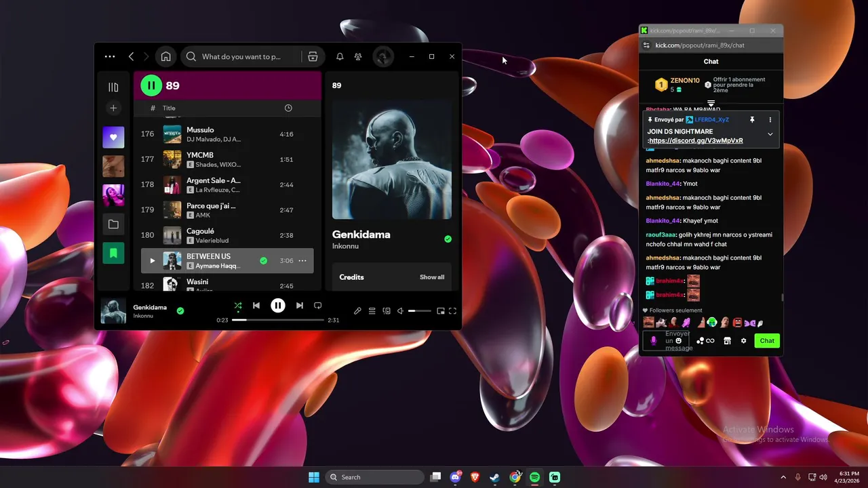
Task: Click the now-playing bar album thumbnail
Action: click(113, 311)
